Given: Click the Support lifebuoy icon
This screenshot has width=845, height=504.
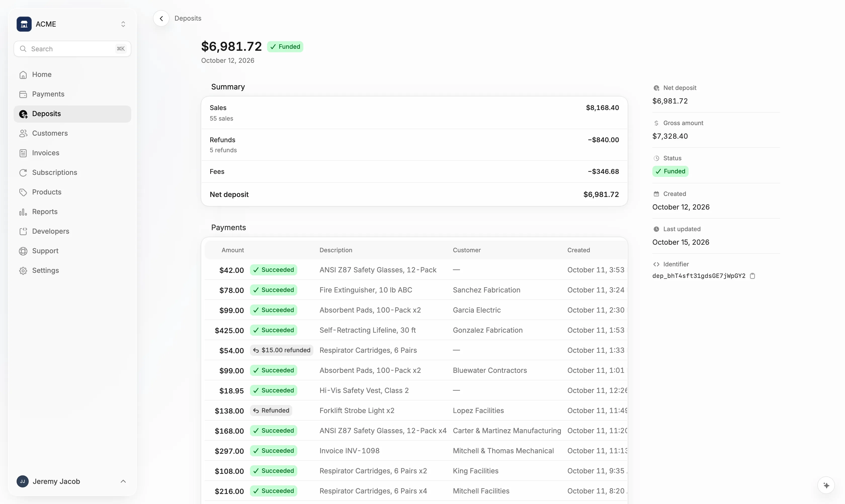Looking at the screenshot, I should pyautogui.click(x=23, y=251).
